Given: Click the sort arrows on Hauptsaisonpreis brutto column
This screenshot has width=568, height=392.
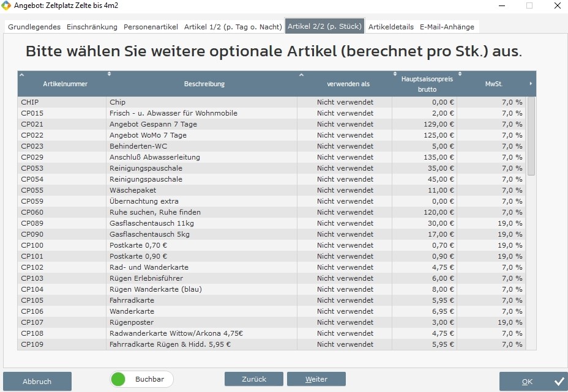Looking at the screenshot, I should pos(395,74).
